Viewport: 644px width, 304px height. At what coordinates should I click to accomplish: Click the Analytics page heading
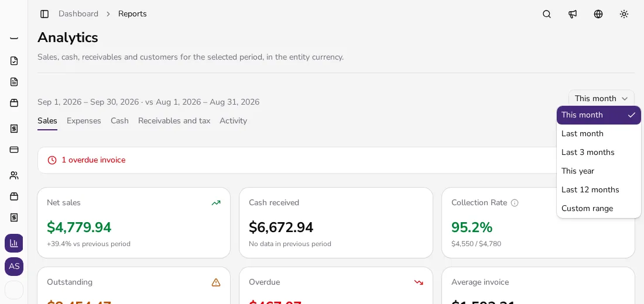(x=68, y=38)
